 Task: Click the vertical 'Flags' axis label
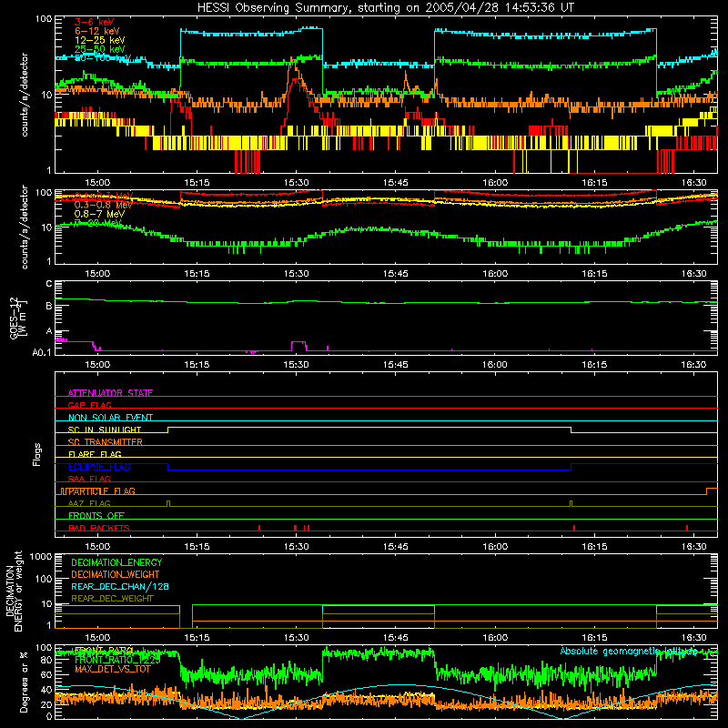click(x=37, y=454)
